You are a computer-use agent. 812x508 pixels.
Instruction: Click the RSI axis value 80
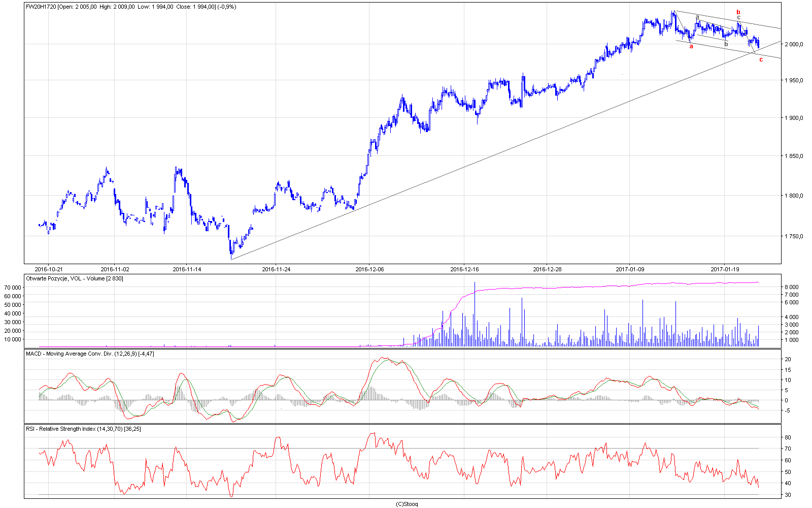[x=788, y=437]
